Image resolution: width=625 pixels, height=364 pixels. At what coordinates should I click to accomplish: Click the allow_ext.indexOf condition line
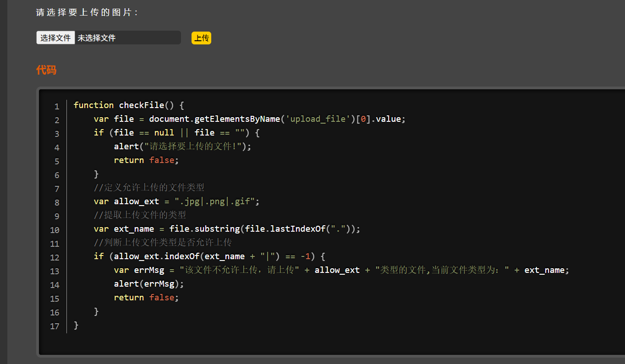click(x=209, y=256)
